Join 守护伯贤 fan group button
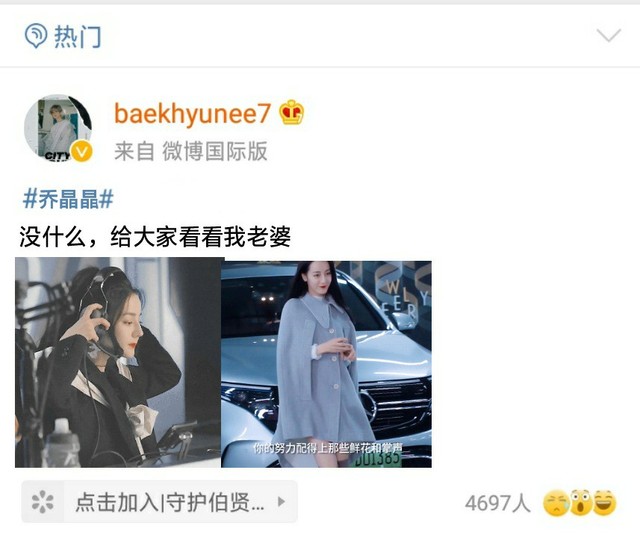 159,502
